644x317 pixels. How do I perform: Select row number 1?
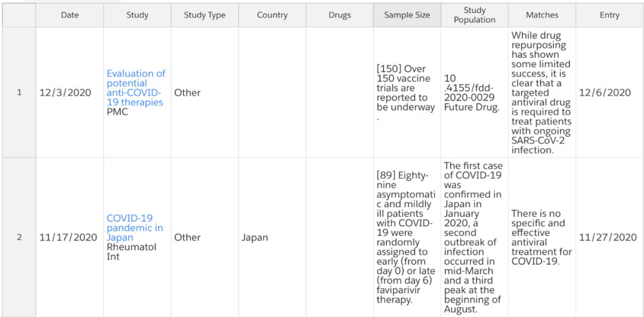pyautogui.click(x=19, y=93)
